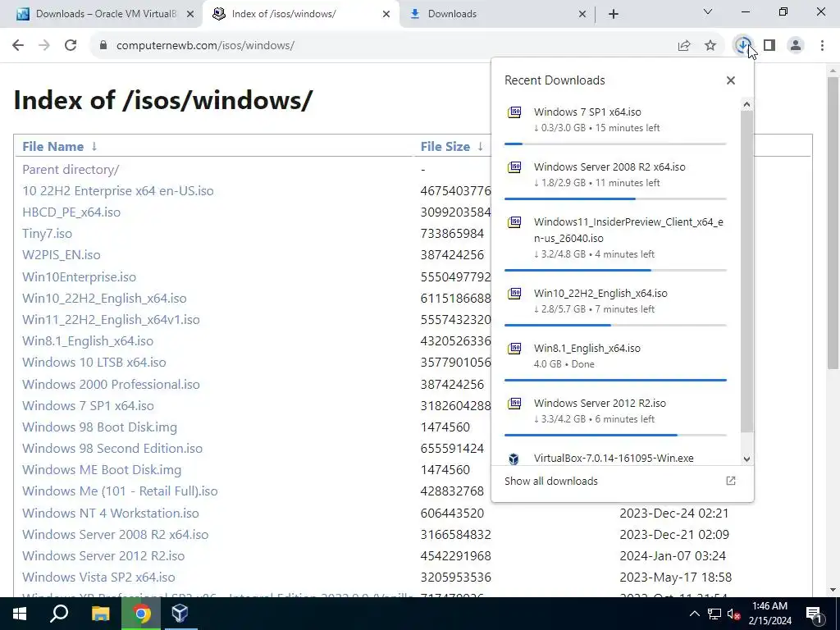The width and height of the screenshot is (840, 630).
Task: Open the side panel icon
Action: (x=769, y=46)
